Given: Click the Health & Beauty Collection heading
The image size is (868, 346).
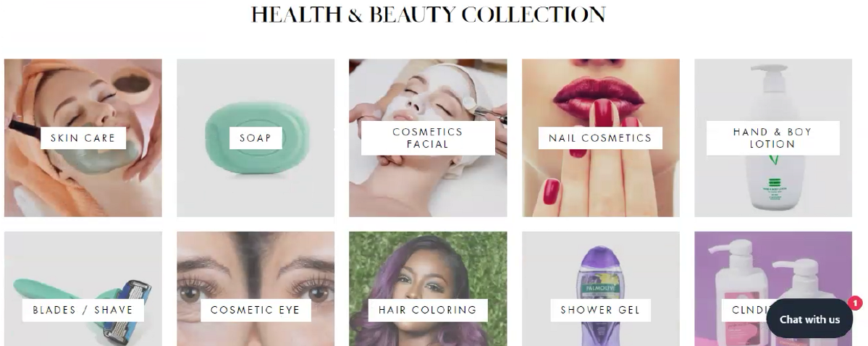Looking at the screenshot, I should pyautogui.click(x=429, y=14).
